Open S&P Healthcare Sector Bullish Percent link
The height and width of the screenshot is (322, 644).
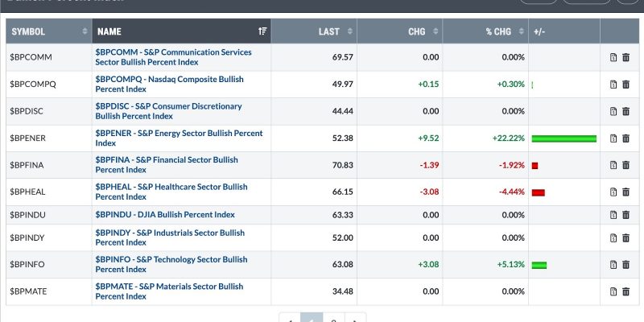[x=171, y=192]
